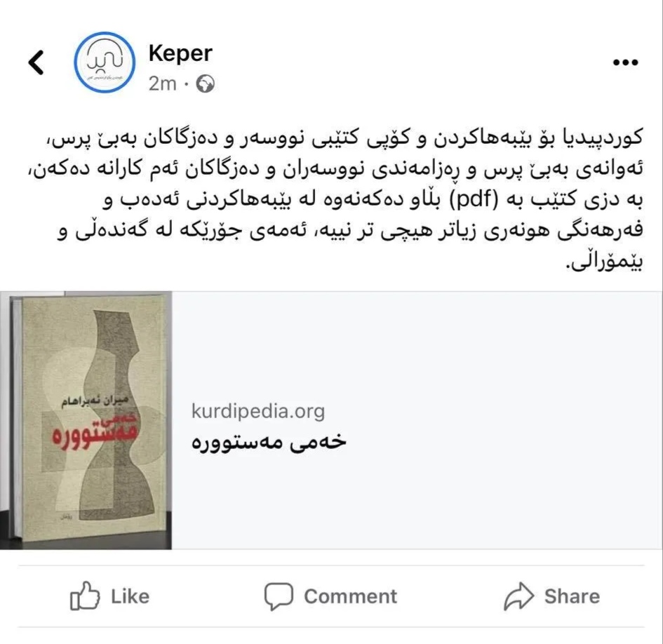
Task: Tap the author name on book cover
Action: point(95,400)
